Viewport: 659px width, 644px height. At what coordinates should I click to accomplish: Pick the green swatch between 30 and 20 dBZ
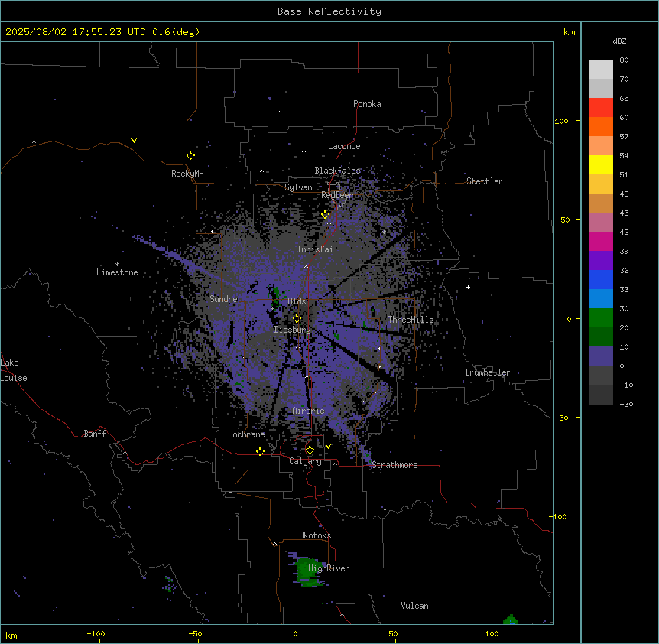[601, 318]
